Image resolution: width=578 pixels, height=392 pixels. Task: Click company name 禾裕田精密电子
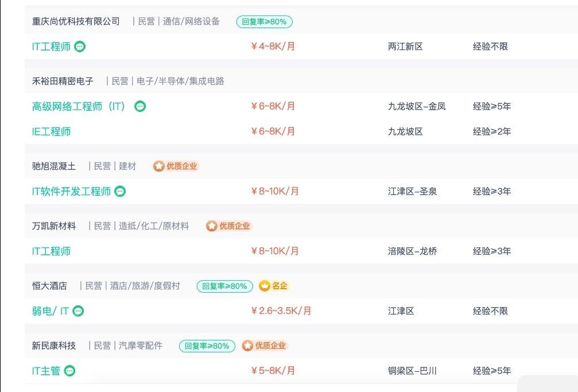coord(63,81)
